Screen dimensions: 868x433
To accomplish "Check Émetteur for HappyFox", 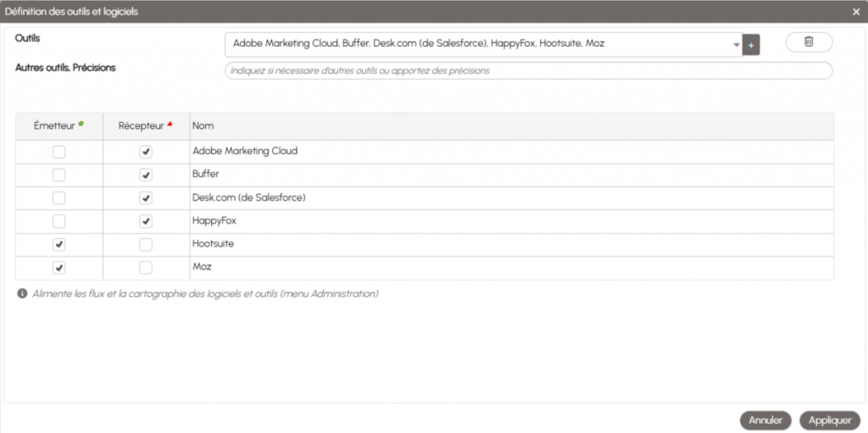I will (x=58, y=221).
